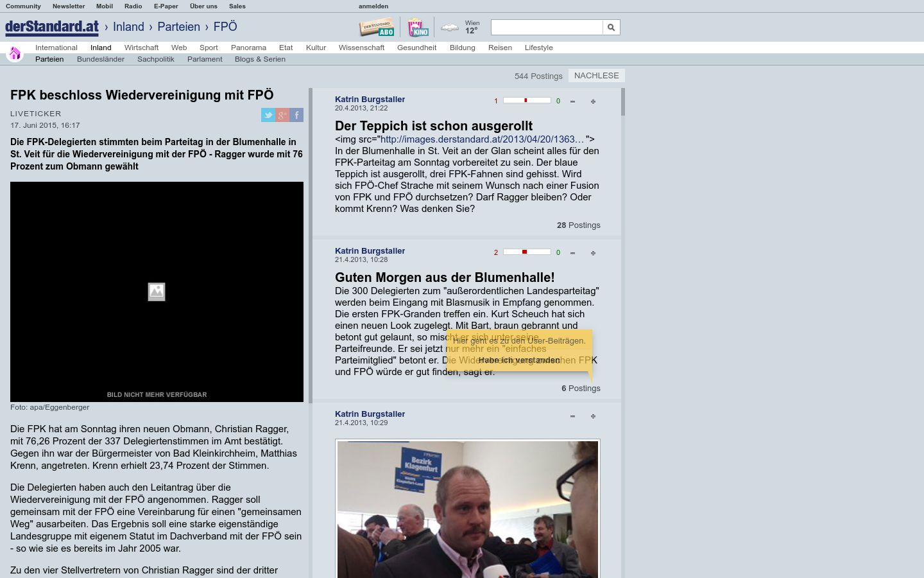Viewport: 924px width, 578px height.
Task: Select the Bundesländer submenu item
Action: (101, 59)
